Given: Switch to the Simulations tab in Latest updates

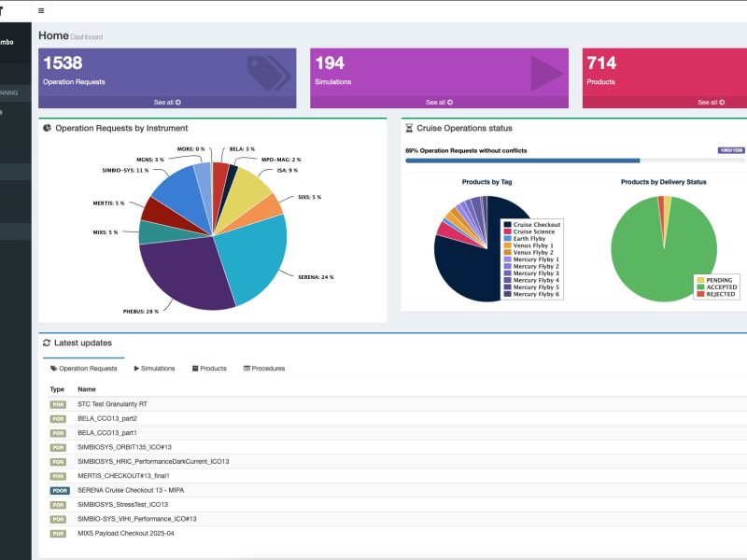Looking at the screenshot, I should click(x=154, y=369).
